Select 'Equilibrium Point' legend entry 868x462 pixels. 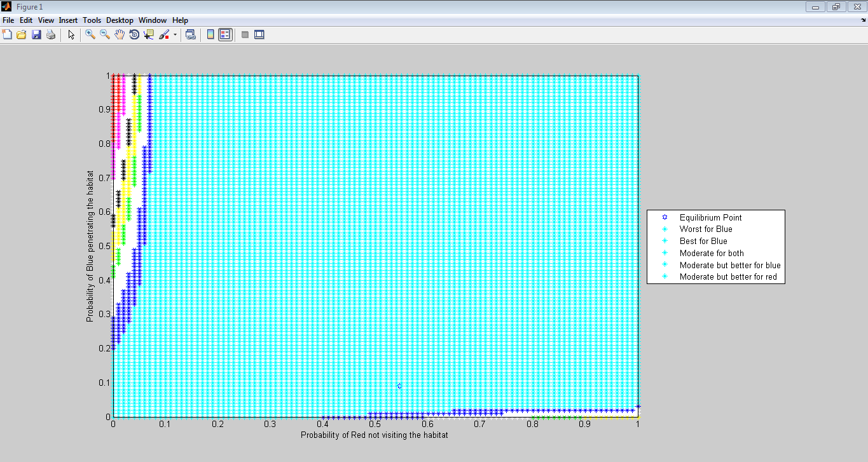[x=710, y=217]
